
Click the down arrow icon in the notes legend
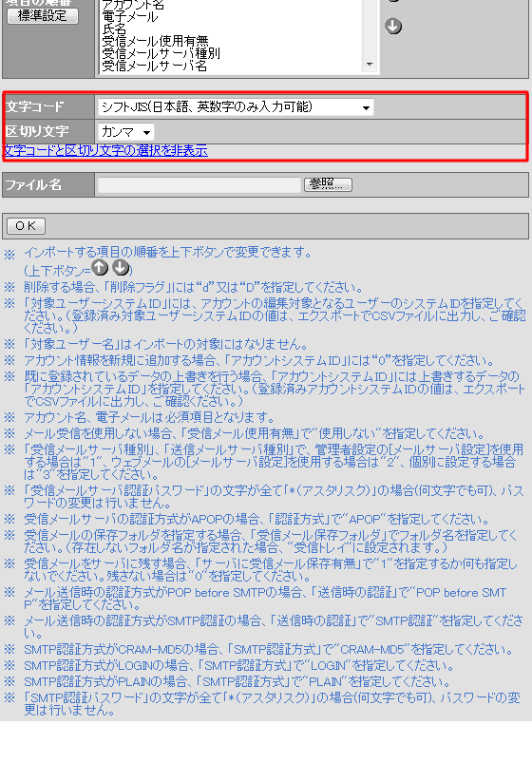pyautogui.click(x=121, y=268)
